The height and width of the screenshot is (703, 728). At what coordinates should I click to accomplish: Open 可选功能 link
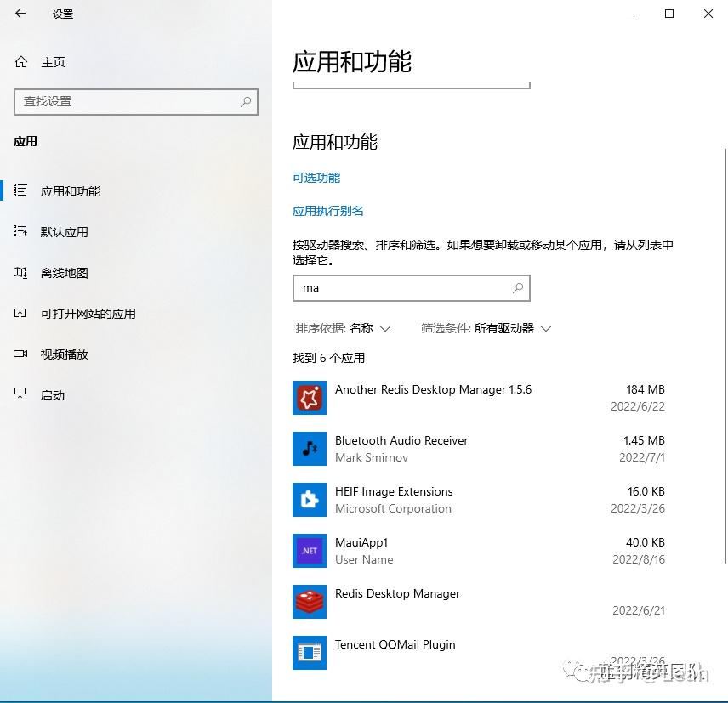click(316, 178)
